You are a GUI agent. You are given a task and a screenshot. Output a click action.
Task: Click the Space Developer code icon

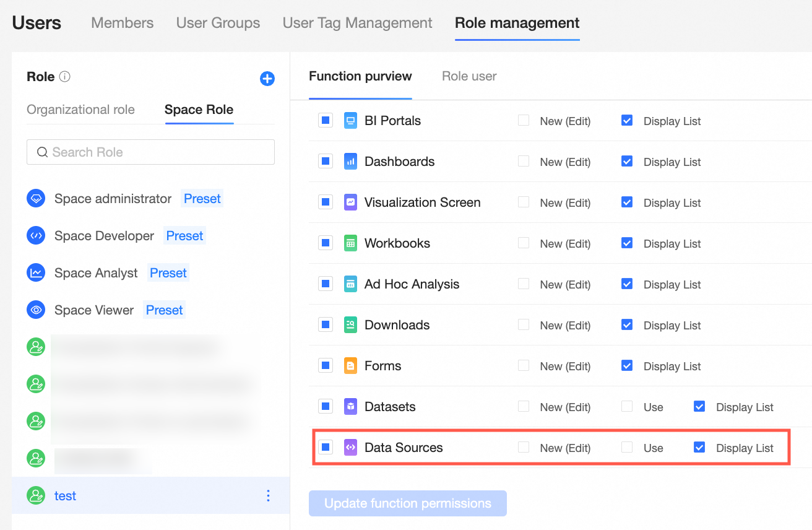36,236
